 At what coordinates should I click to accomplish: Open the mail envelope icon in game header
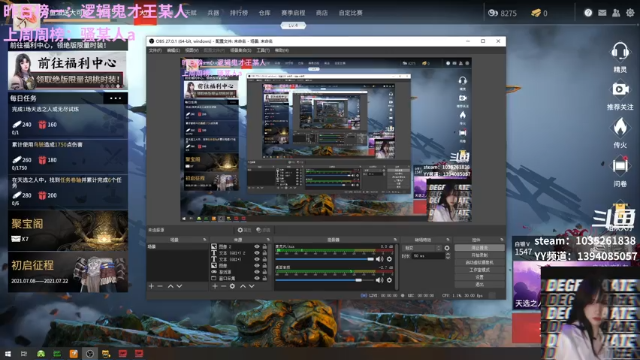[x=602, y=13]
